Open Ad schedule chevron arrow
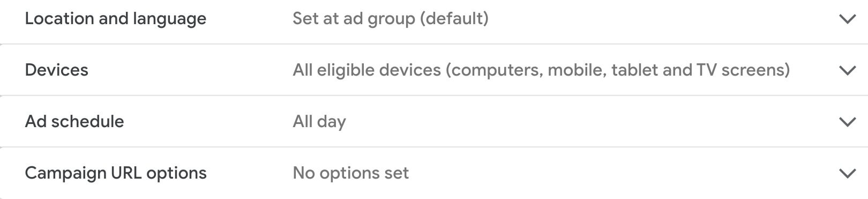Viewport: 868px width, 199px height. pyautogui.click(x=847, y=122)
